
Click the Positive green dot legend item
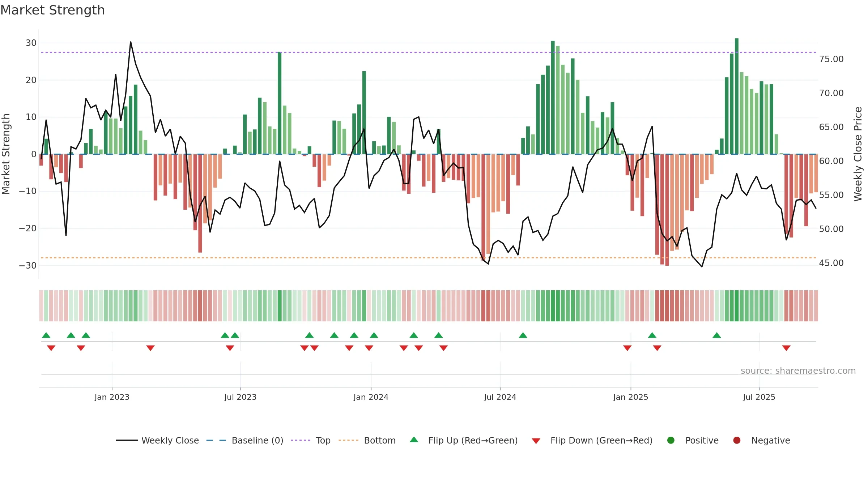693,440
